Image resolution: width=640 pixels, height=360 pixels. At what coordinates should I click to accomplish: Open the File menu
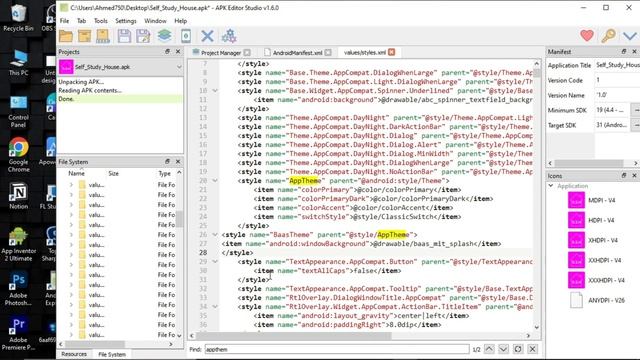[64, 21]
